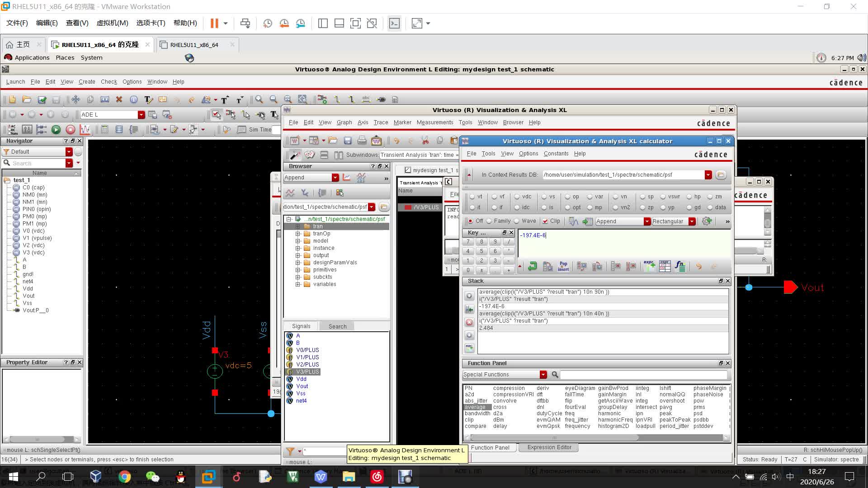Run the simulation with the green play icon
868x488 pixels.
click(x=56, y=130)
